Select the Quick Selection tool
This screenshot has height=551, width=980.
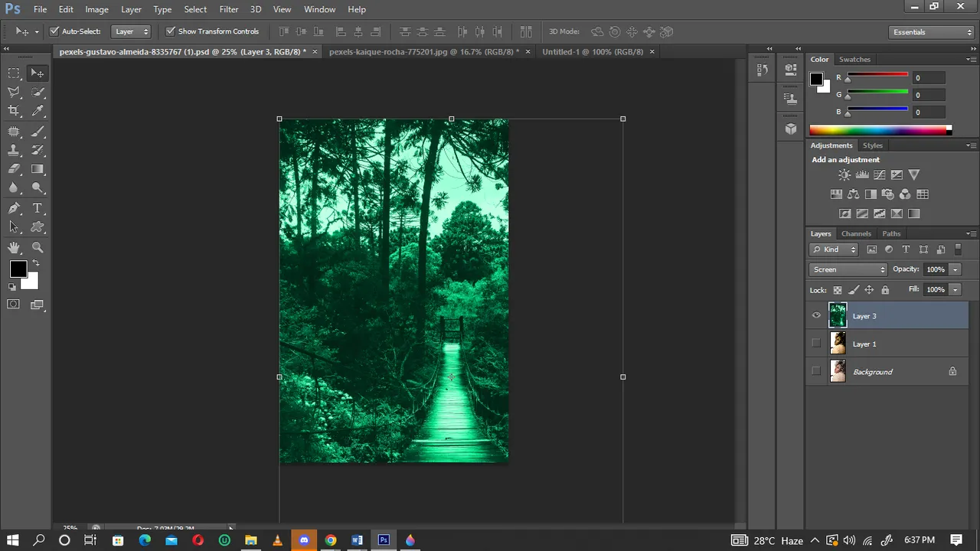[x=38, y=92]
